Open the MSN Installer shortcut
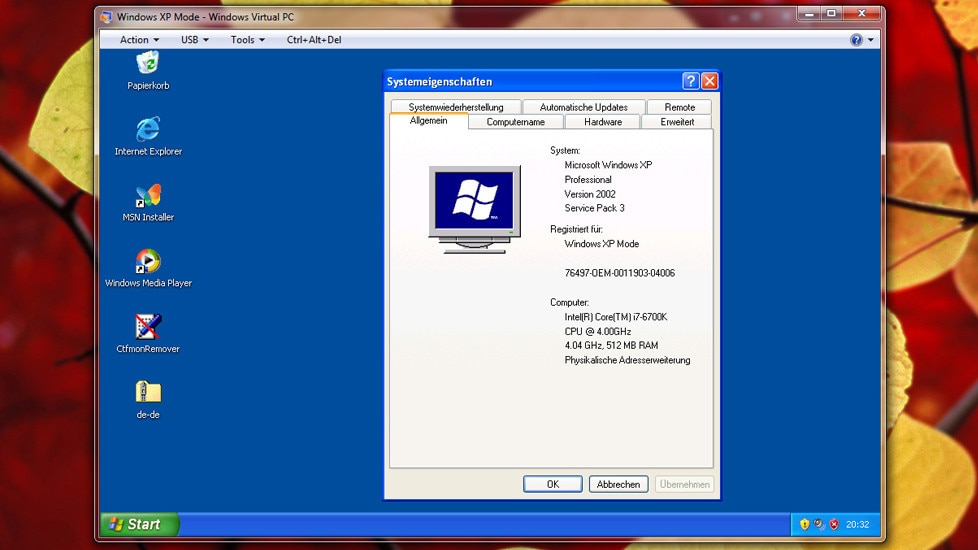 (x=148, y=195)
